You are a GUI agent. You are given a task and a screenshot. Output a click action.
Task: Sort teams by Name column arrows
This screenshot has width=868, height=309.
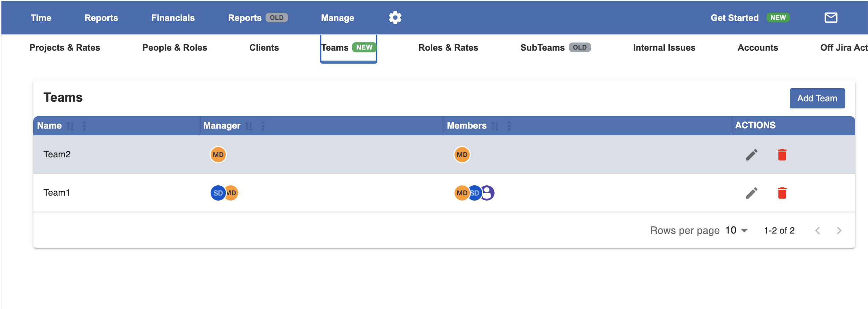tap(70, 126)
